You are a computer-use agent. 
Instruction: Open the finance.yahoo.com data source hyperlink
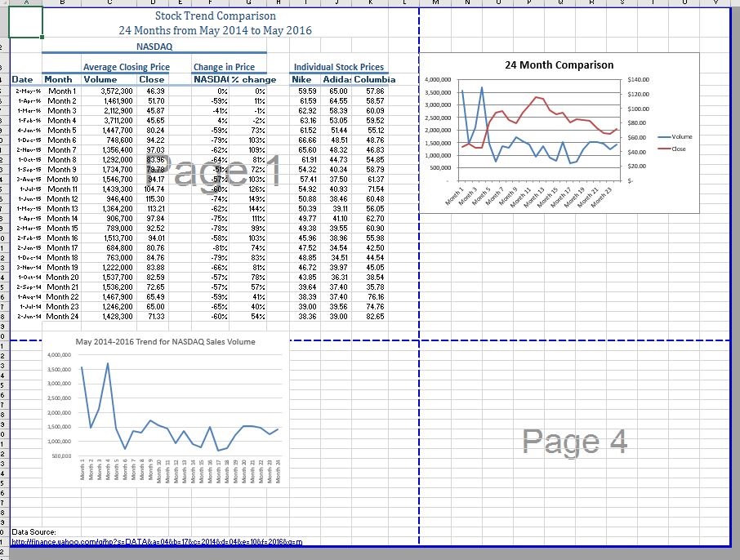pyautogui.click(x=157, y=542)
